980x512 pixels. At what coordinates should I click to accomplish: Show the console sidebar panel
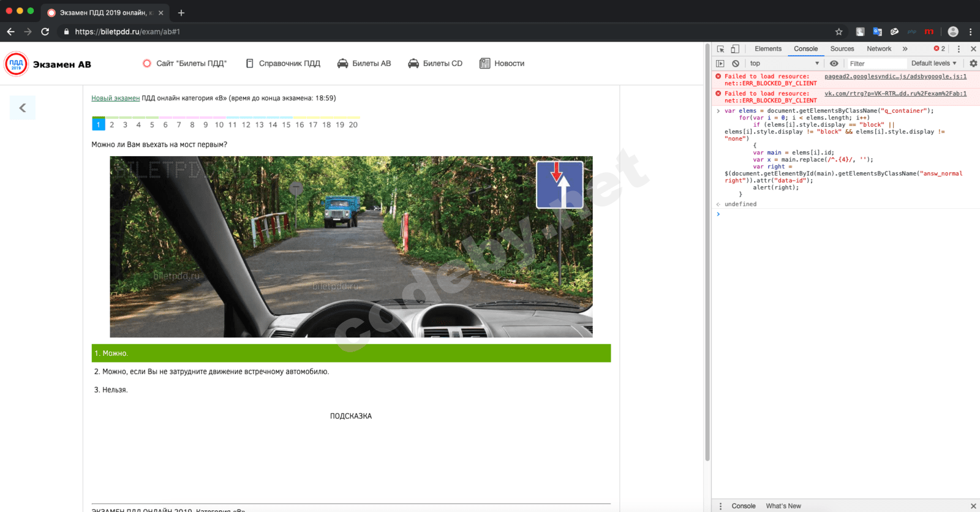(x=720, y=64)
